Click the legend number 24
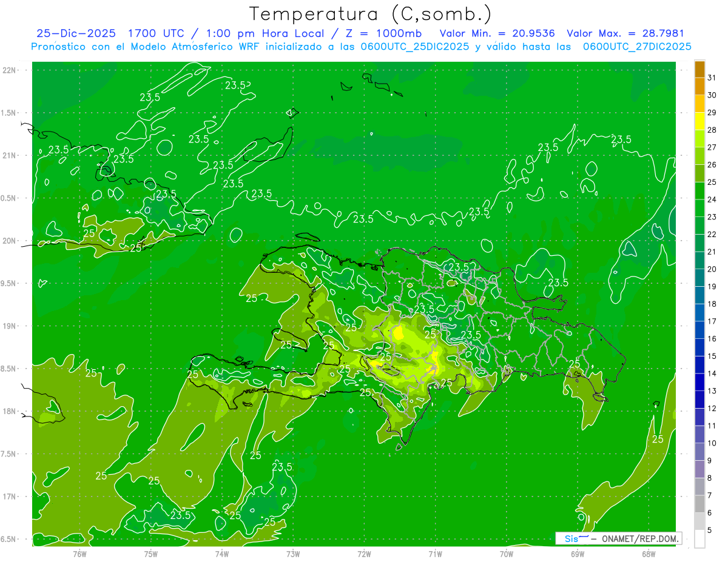 [x=712, y=199]
